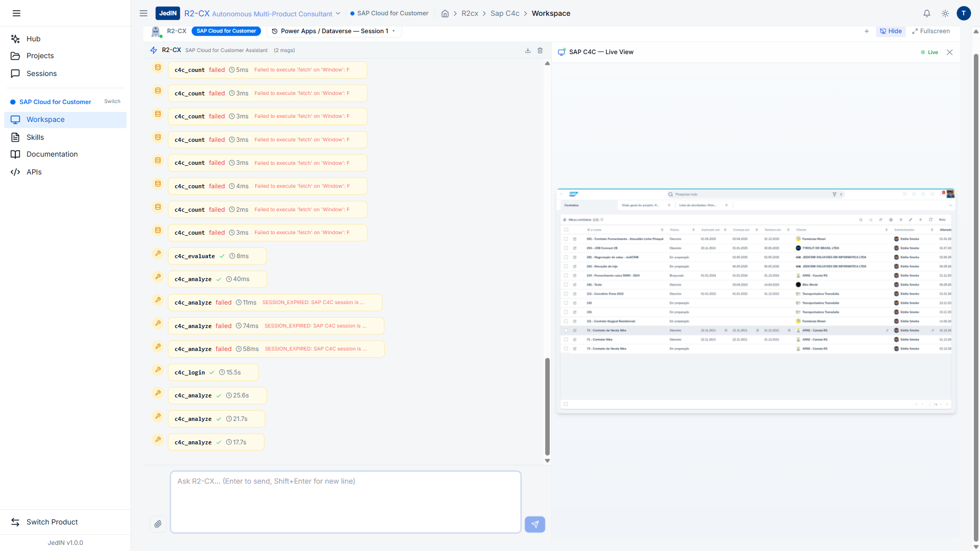Click the download conversation icon

pyautogui.click(x=528, y=51)
